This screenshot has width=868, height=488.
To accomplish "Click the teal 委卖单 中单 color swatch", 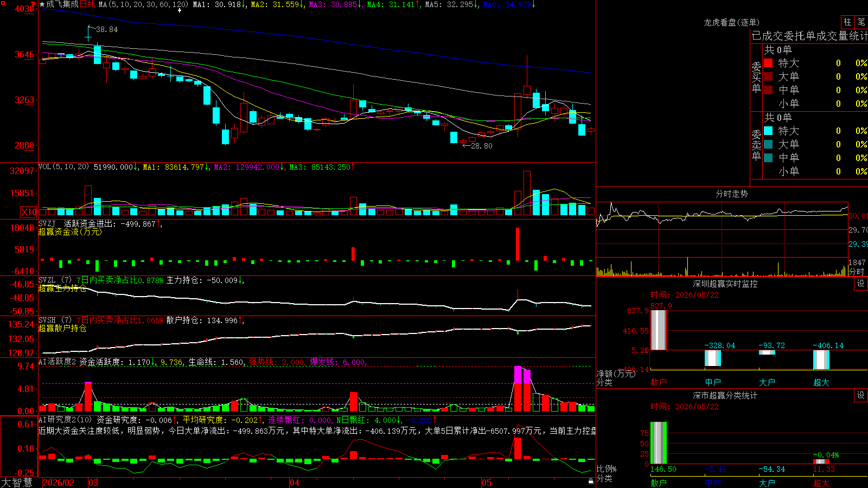I will tap(768, 158).
